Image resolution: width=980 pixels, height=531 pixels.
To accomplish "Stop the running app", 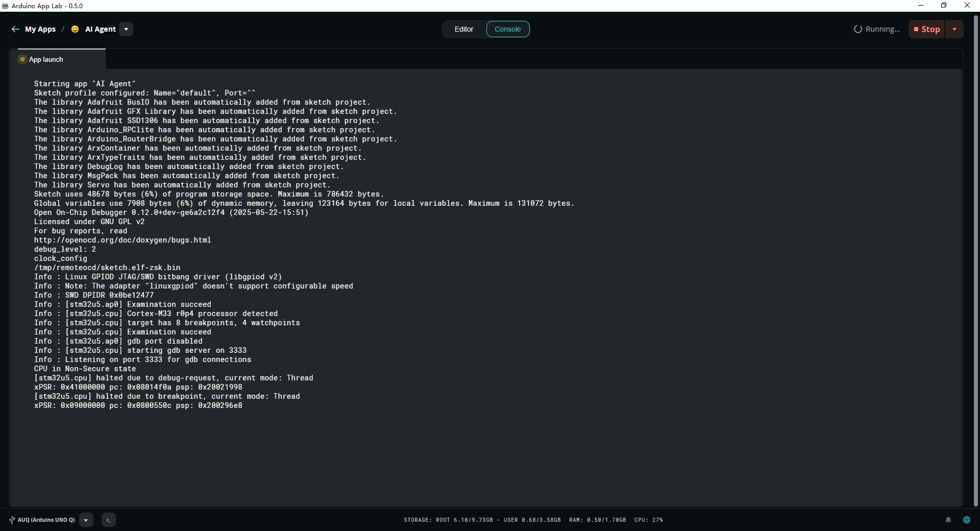I will tap(927, 29).
